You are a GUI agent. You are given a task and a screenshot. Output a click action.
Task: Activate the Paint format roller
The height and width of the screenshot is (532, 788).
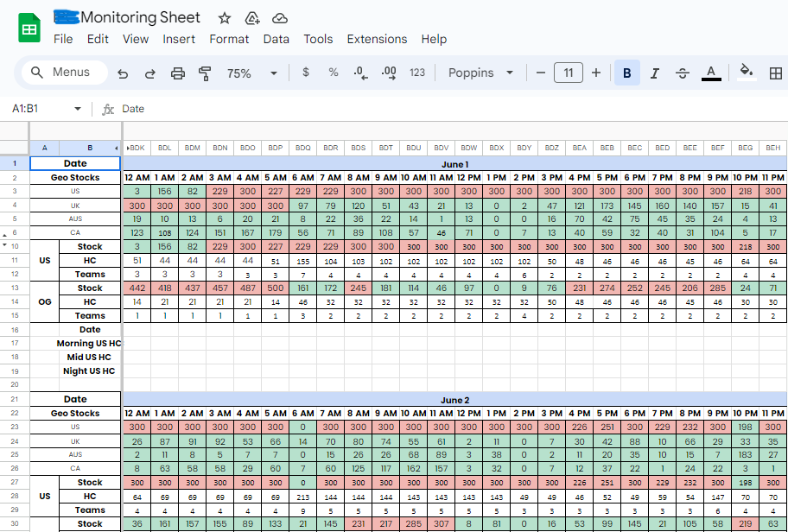[x=205, y=73]
